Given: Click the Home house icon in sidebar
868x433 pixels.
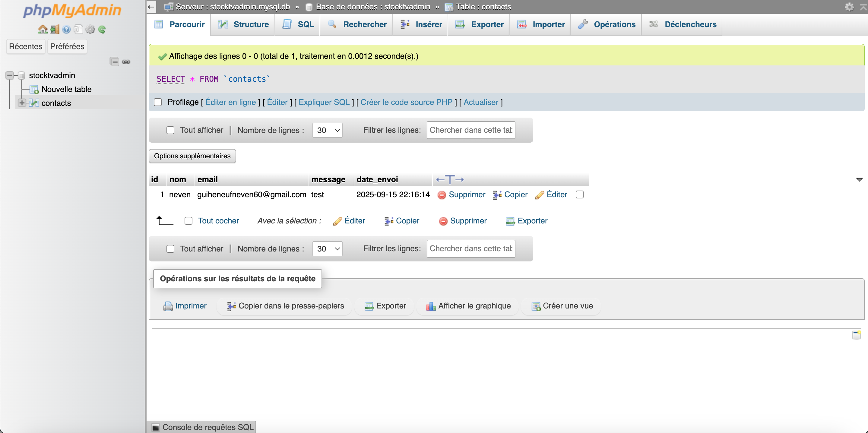Looking at the screenshot, I should click(x=43, y=29).
